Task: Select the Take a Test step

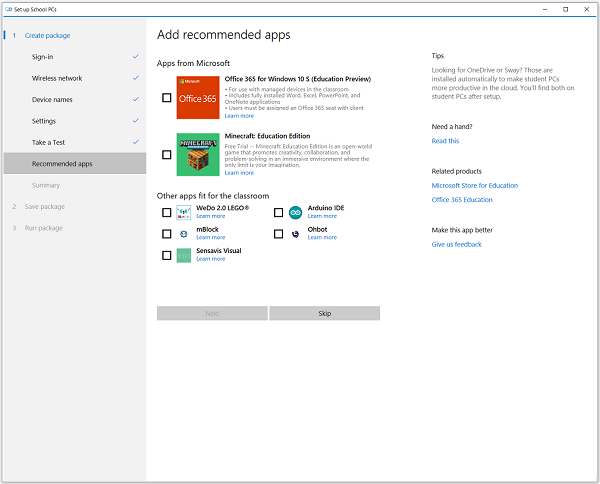Action: pyautogui.click(x=49, y=142)
